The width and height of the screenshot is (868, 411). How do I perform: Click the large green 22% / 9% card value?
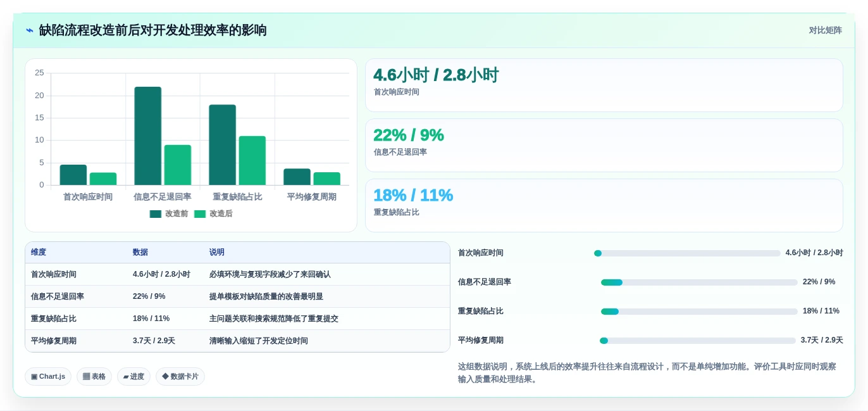[409, 135]
